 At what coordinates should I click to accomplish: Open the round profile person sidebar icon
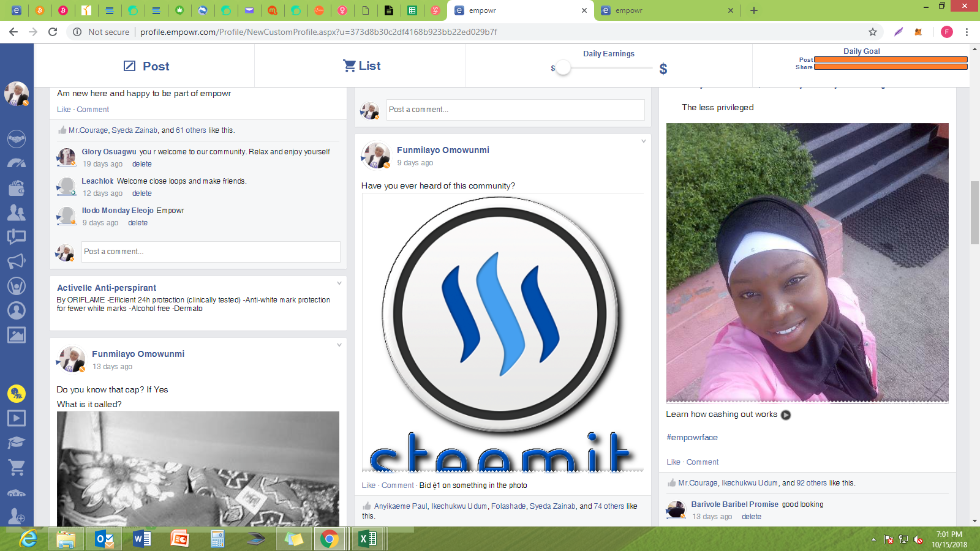coord(17,310)
